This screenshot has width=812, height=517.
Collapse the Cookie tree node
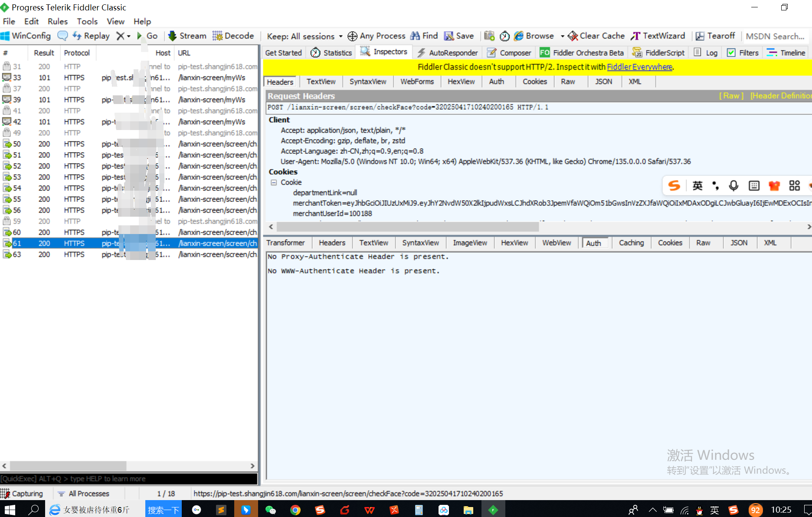(x=274, y=182)
